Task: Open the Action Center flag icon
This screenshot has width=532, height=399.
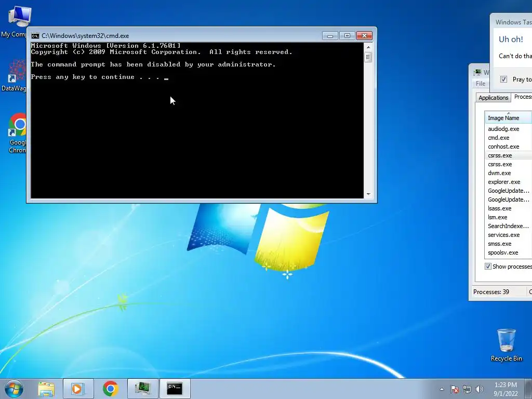Action: (455, 389)
